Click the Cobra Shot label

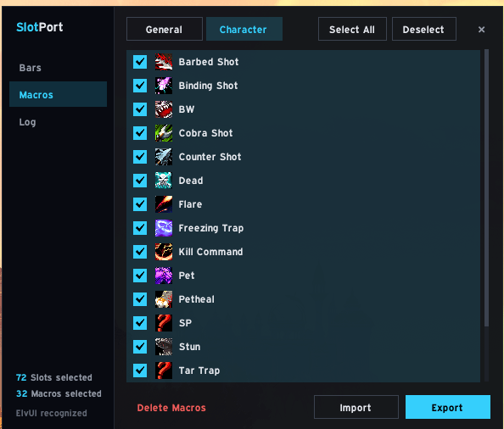click(x=205, y=133)
